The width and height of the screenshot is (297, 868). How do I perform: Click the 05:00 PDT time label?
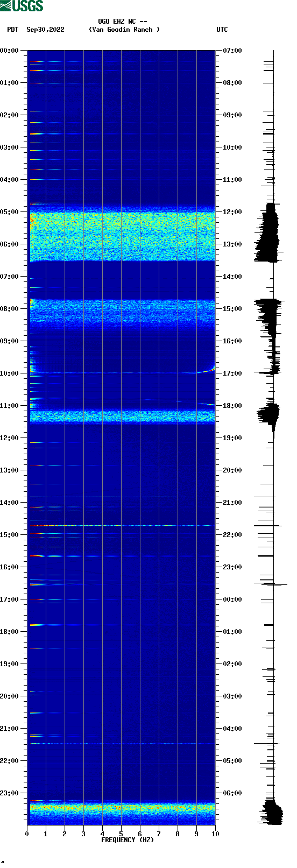click(9, 212)
